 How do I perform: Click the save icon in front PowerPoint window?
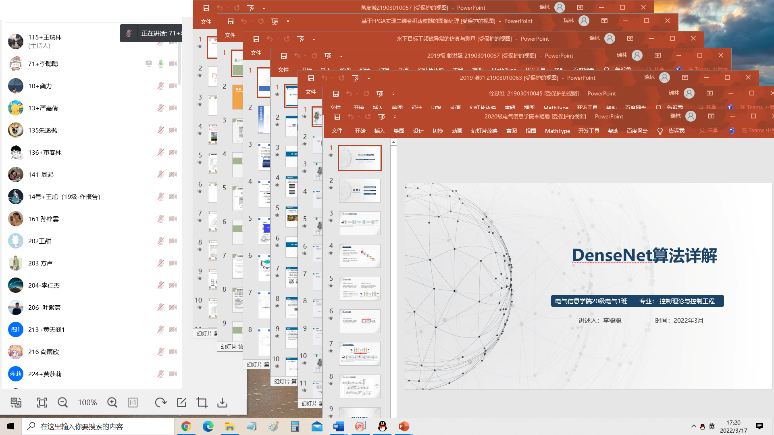click(x=337, y=117)
